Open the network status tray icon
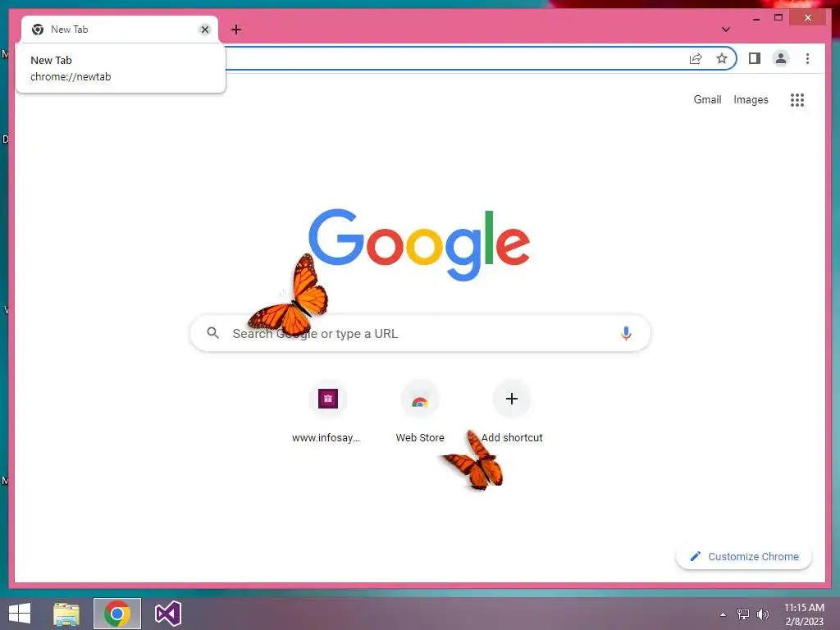The width and height of the screenshot is (840, 630). (743, 614)
